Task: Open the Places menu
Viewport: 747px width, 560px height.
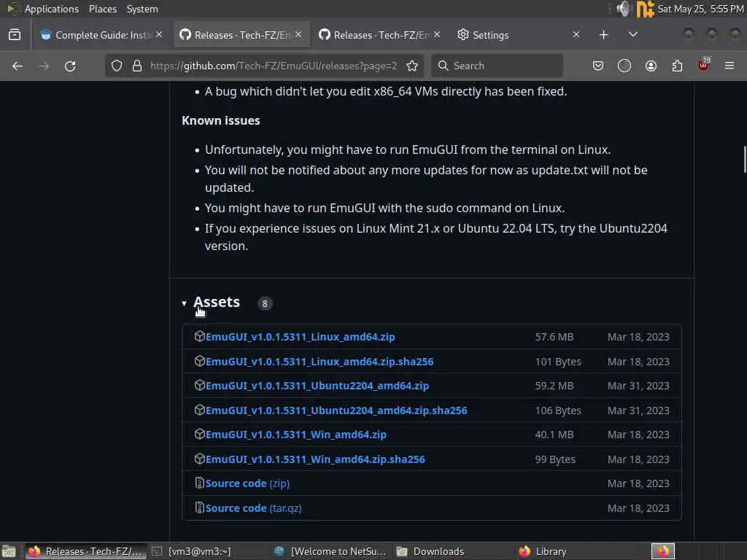Action: tap(102, 9)
